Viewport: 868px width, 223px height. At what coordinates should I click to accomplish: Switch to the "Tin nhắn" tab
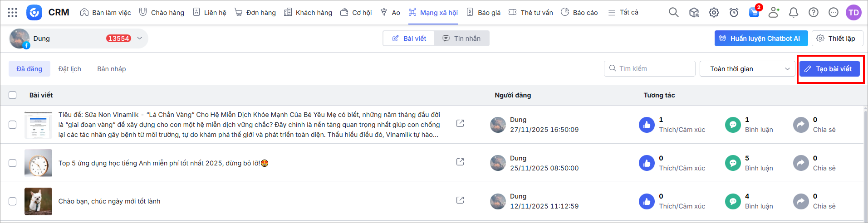pyautogui.click(x=462, y=39)
